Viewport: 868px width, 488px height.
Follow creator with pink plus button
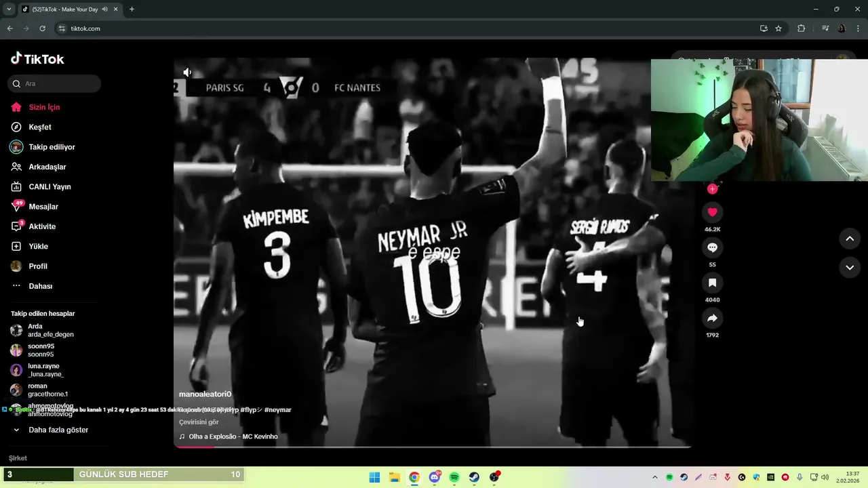[712, 189]
